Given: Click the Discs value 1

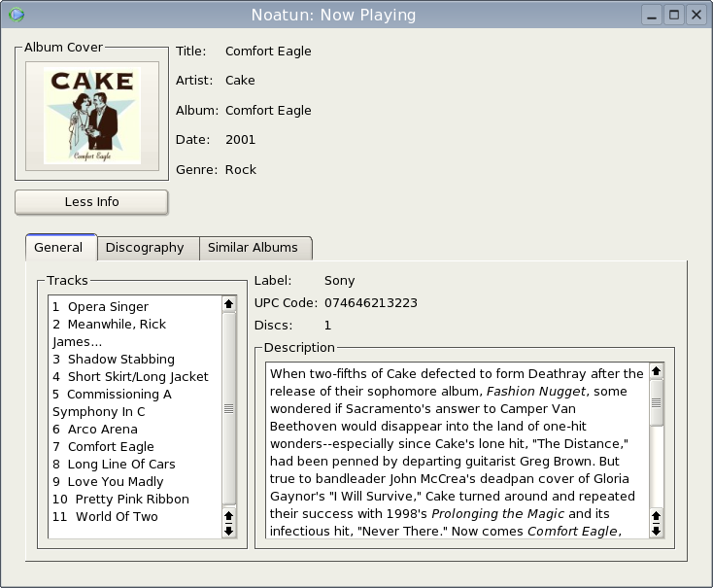Looking at the screenshot, I should click(327, 326).
